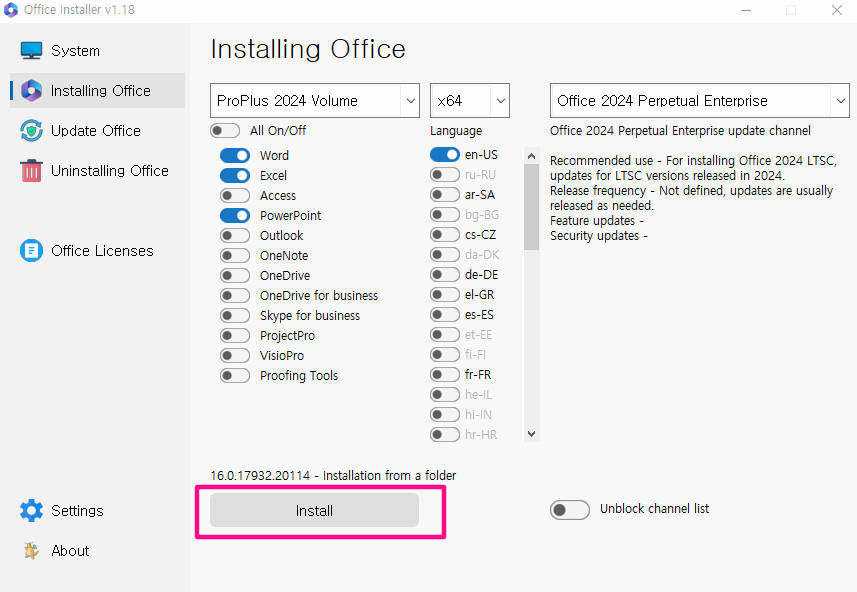The width and height of the screenshot is (857, 592).
Task: Open Office 2024 Perpetual Enterprise channel dropdown
Action: point(700,101)
